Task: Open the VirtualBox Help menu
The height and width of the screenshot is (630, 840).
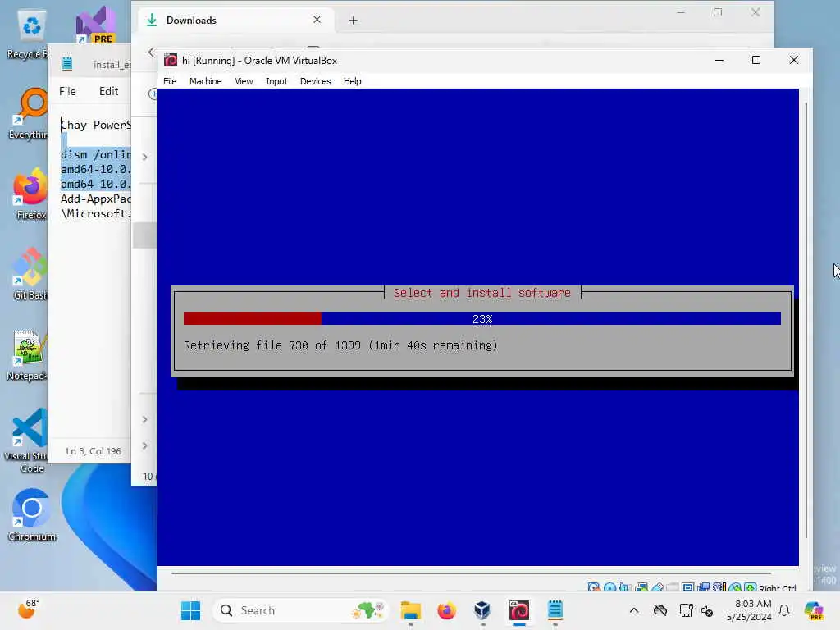Action: pyautogui.click(x=353, y=81)
